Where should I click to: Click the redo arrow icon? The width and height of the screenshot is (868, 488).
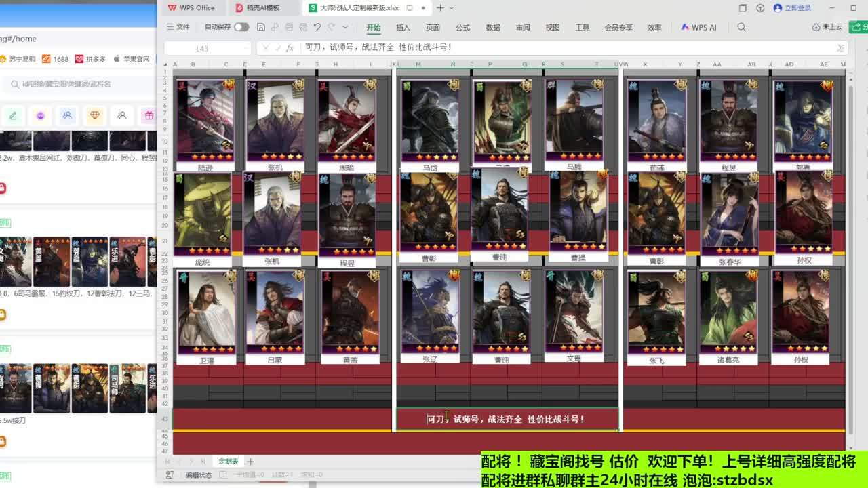(331, 27)
